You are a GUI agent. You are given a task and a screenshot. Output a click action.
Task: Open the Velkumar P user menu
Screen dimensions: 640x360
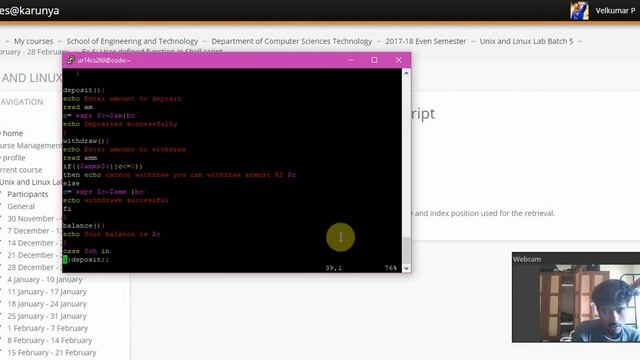click(x=615, y=11)
